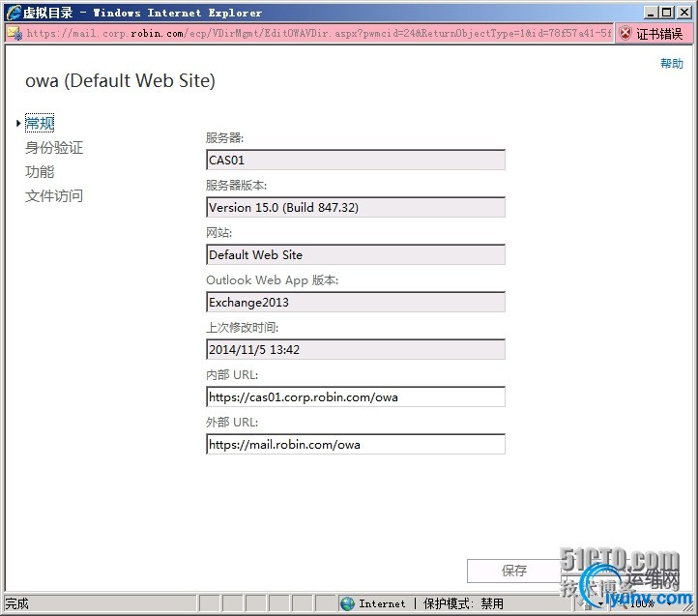Viewport: 698px width, 616px height.
Task: Click the 保存 save button
Action: coord(513,571)
